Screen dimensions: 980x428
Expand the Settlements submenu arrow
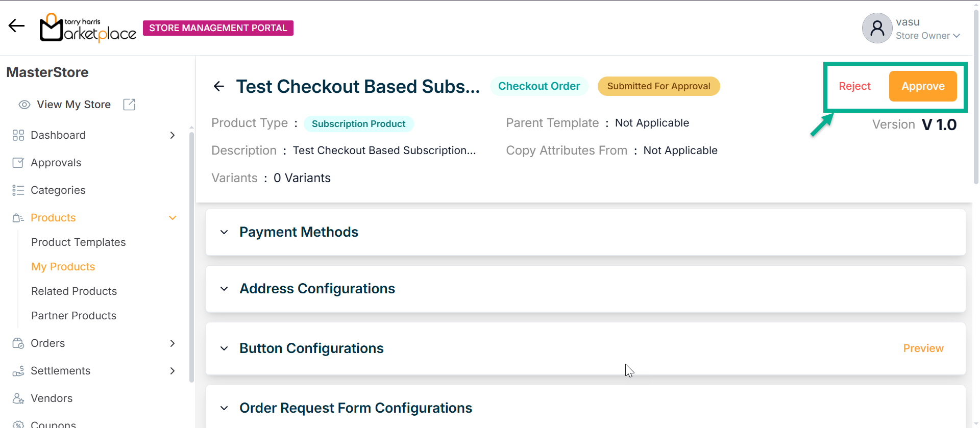pos(173,371)
